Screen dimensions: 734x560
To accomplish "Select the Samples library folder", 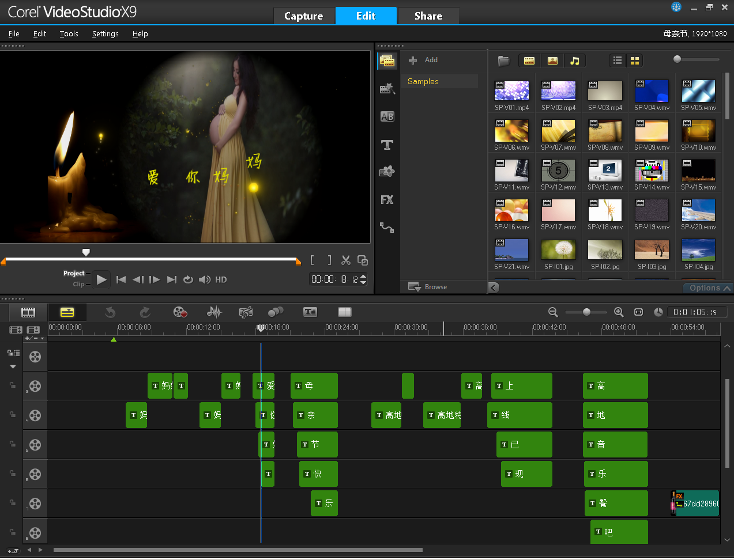I will tap(439, 82).
